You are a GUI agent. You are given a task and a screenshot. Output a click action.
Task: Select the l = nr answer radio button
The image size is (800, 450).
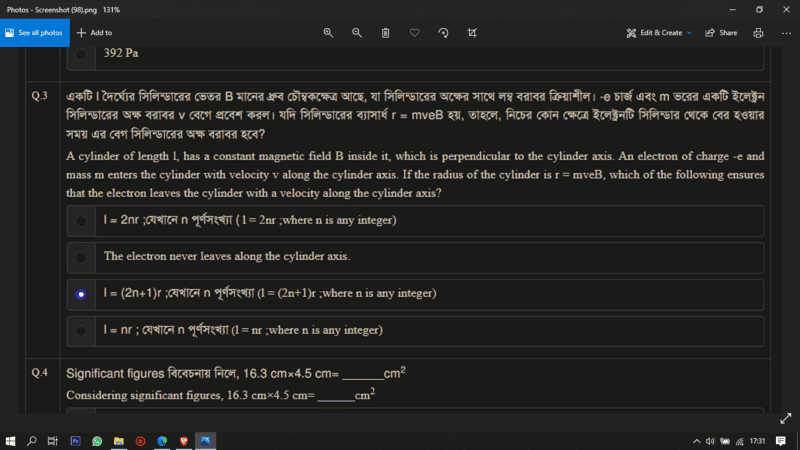(81, 331)
